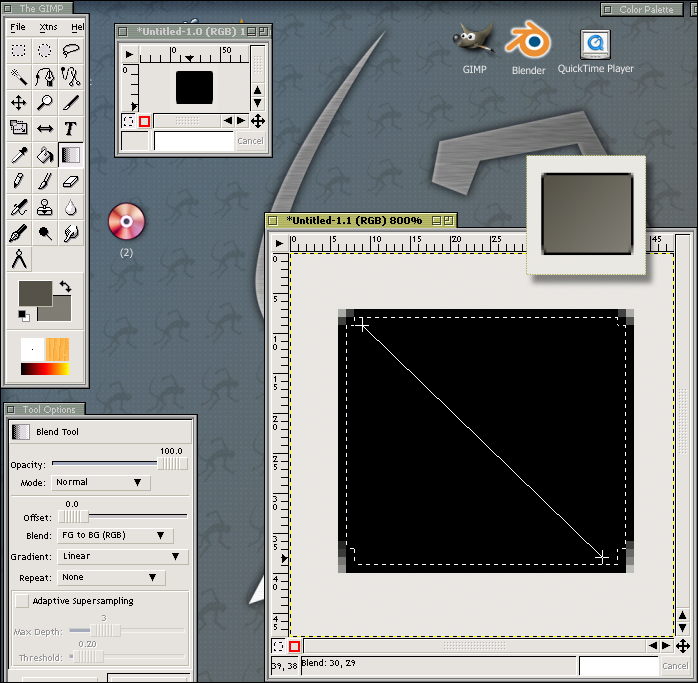Screen dimensions: 698x683
Task: Open the Xtns menu
Action: [49, 27]
